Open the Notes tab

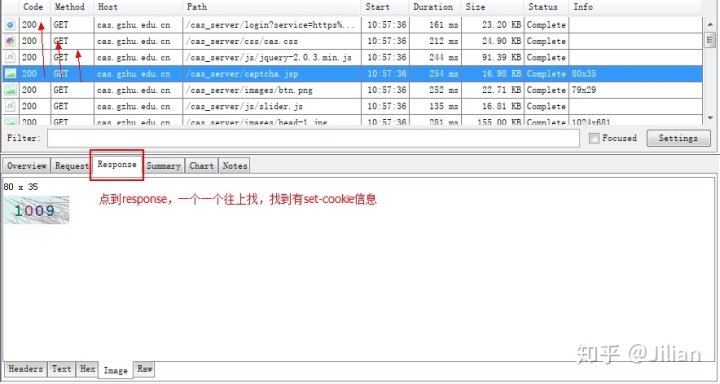pyautogui.click(x=235, y=166)
